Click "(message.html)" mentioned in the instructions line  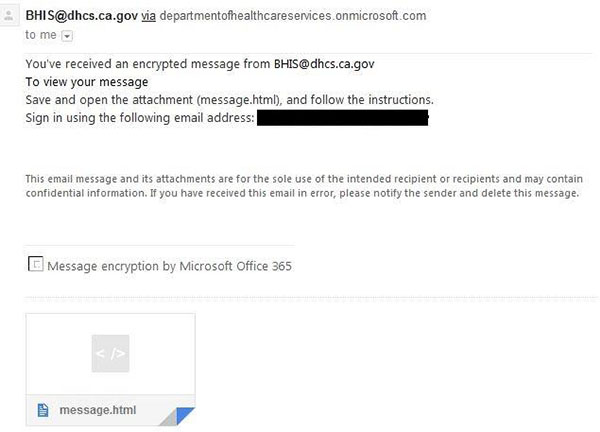(x=238, y=100)
